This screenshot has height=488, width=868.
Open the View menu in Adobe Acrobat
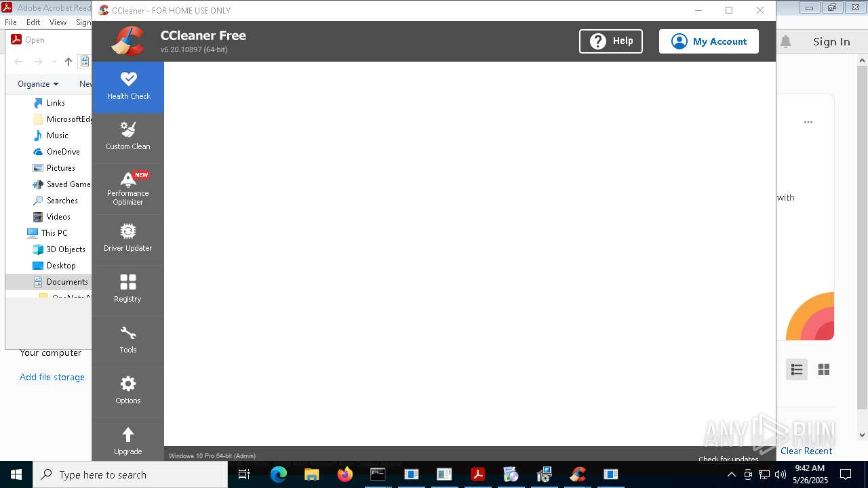click(58, 22)
